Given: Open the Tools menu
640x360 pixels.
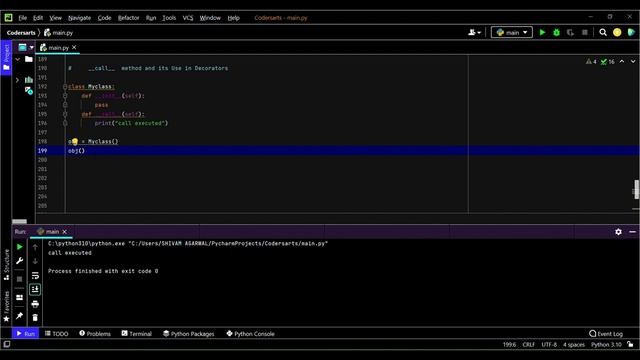Looking at the screenshot, I should tap(169, 18).
